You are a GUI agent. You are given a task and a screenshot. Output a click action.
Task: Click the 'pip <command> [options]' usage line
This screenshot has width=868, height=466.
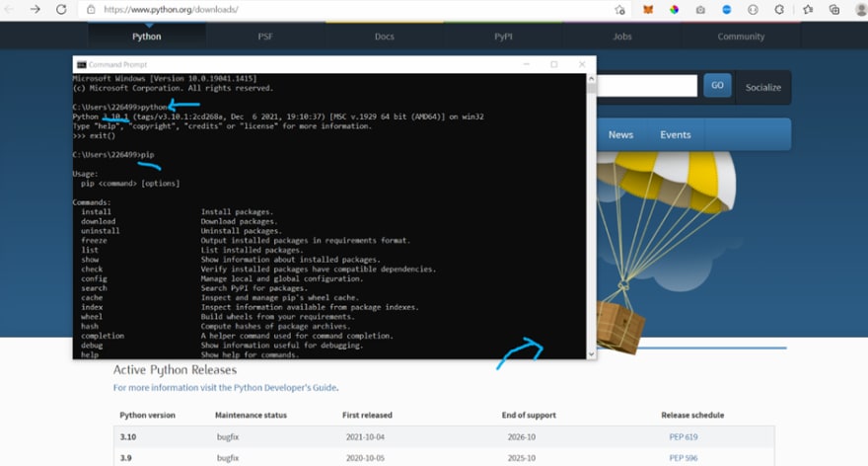[x=130, y=184]
